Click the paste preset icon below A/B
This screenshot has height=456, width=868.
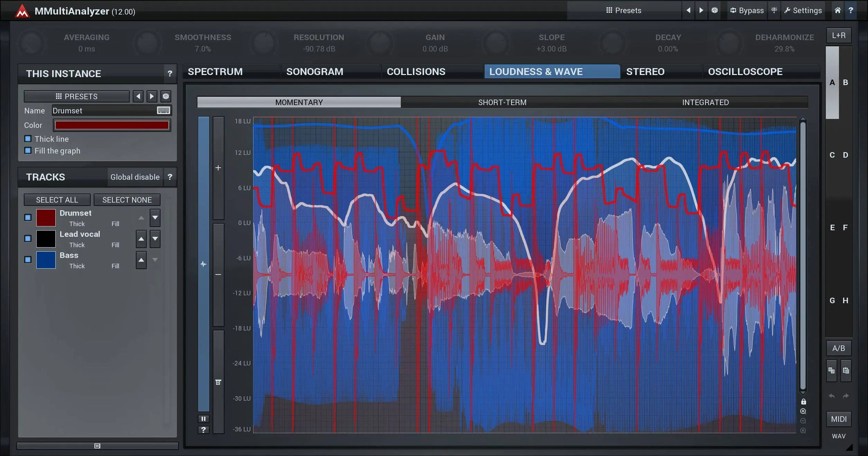846,371
